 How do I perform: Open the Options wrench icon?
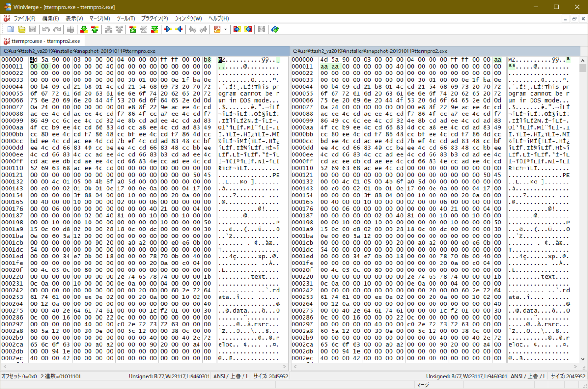[217, 29]
